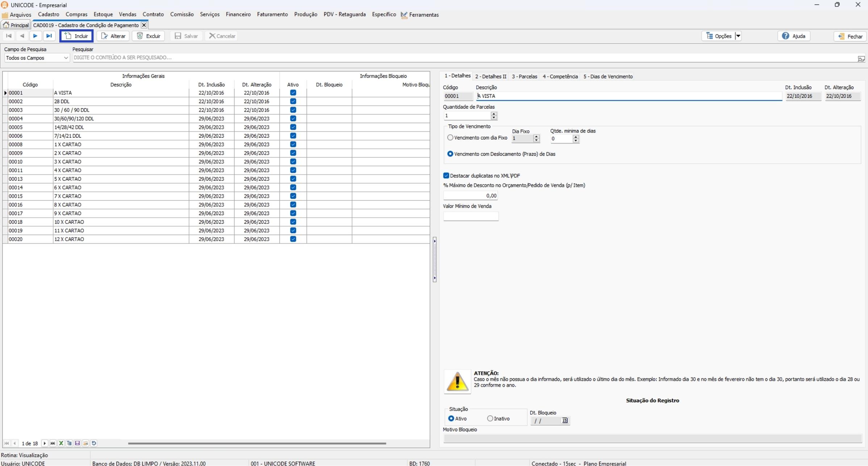
Task: Click the horizontal scrollbar under the grid
Action: click(256, 443)
